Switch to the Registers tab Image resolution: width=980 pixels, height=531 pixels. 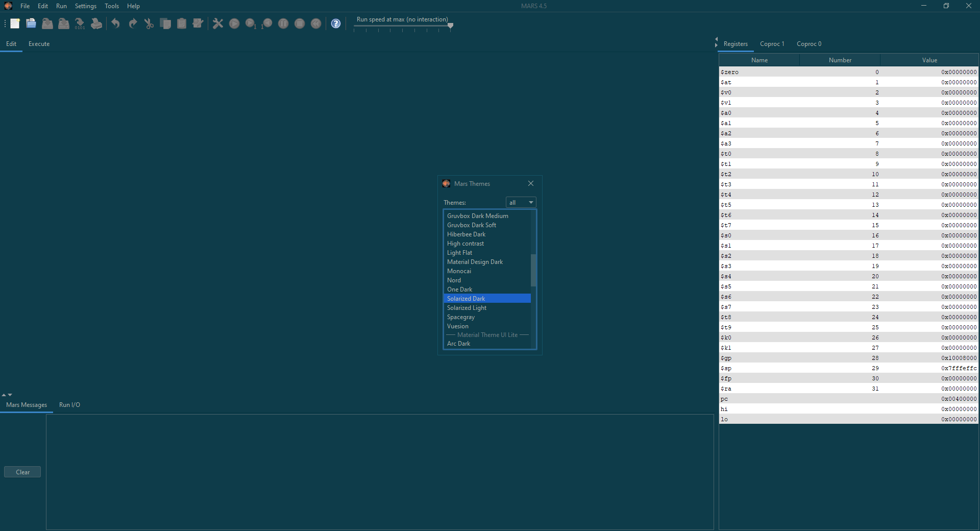736,44
